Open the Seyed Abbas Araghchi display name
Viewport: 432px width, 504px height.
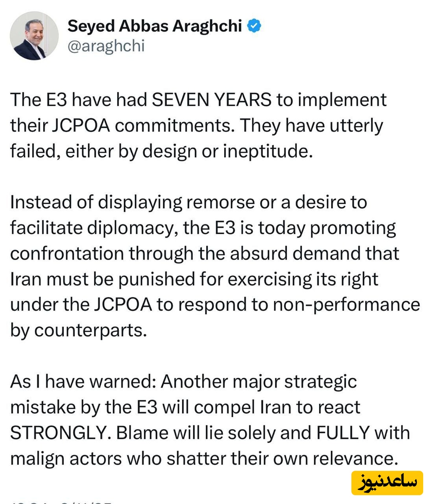point(154,26)
